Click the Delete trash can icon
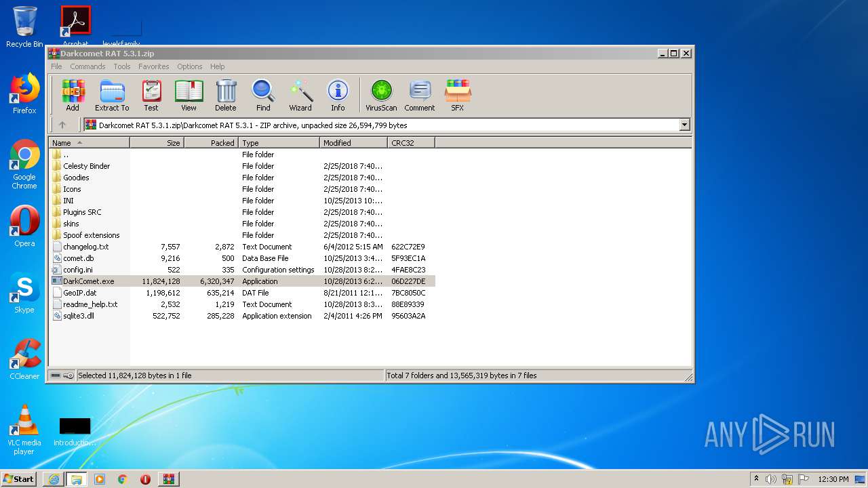The width and height of the screenshot is (868, 488). (226, 96)
